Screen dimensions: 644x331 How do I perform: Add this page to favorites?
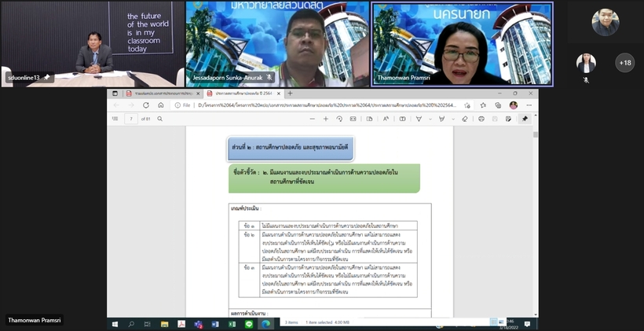coord(467,105)
